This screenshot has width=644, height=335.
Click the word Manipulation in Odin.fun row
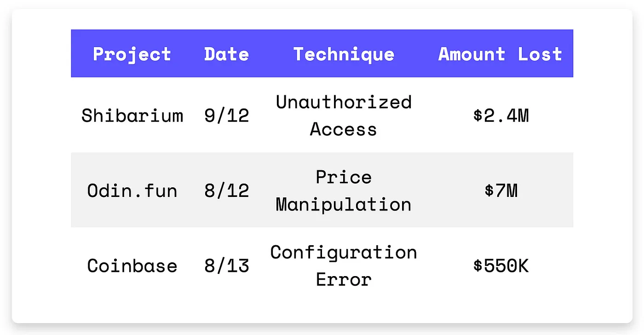(344, 204)
